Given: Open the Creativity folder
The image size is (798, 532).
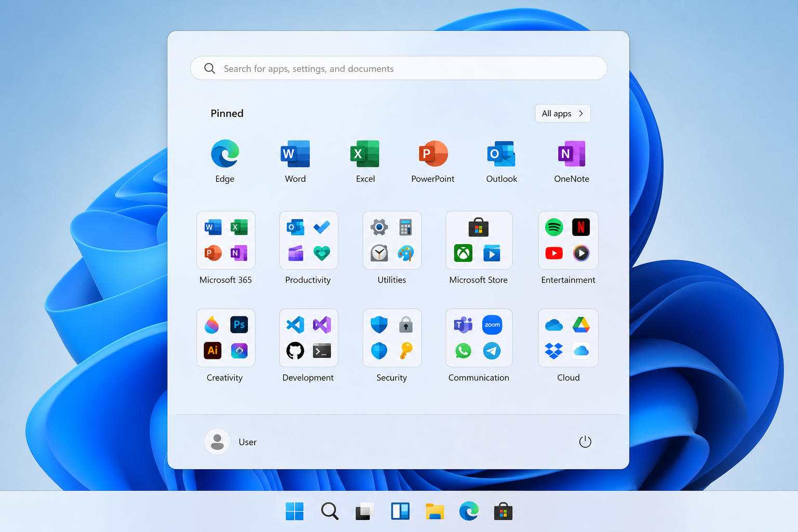Looking at the screenshot, I should point(226,338).
